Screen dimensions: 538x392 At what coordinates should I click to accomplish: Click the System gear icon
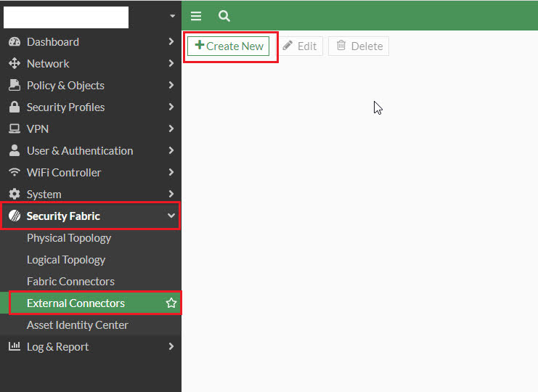[x=15, y=194]
